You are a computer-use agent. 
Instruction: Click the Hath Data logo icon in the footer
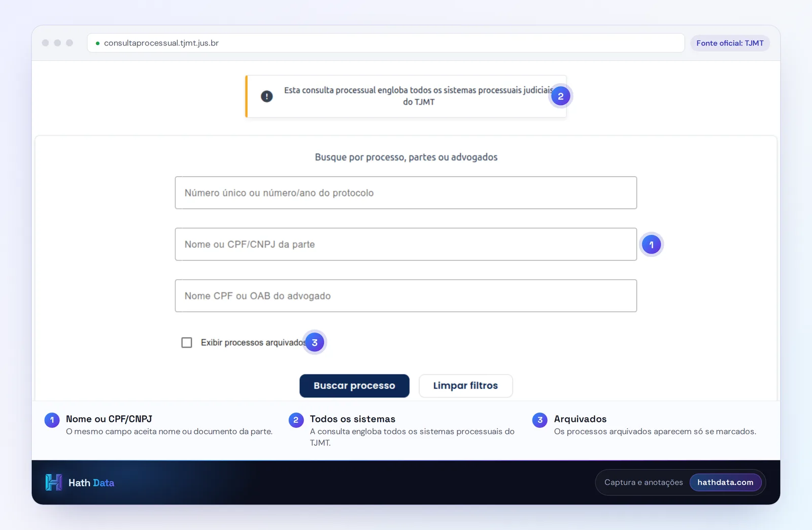tap(54, 482)
